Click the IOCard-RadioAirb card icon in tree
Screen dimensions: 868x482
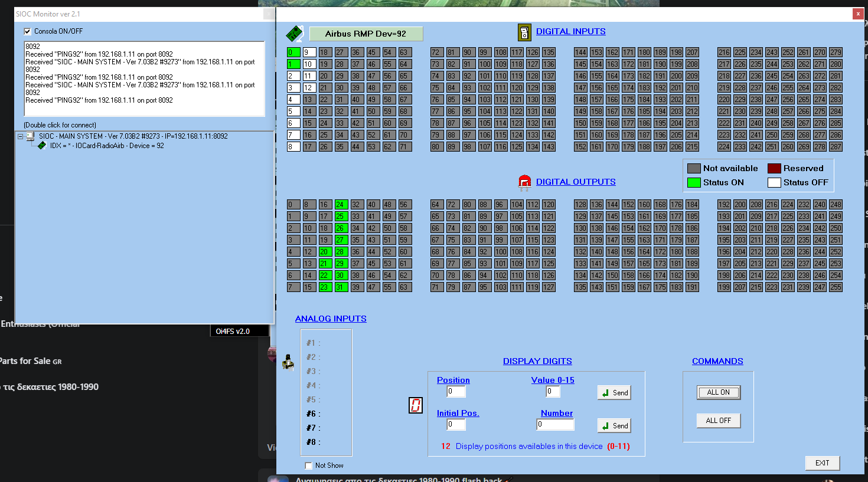[42, 146]
